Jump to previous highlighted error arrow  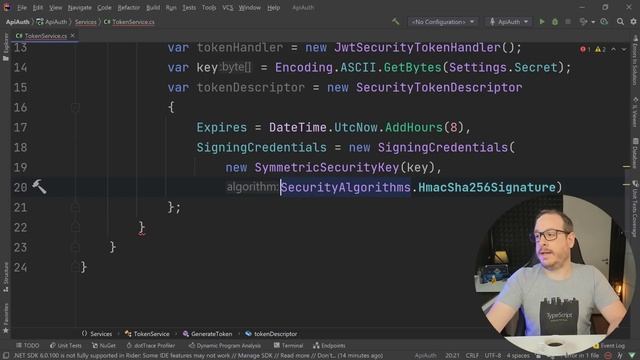pos(613,49)
